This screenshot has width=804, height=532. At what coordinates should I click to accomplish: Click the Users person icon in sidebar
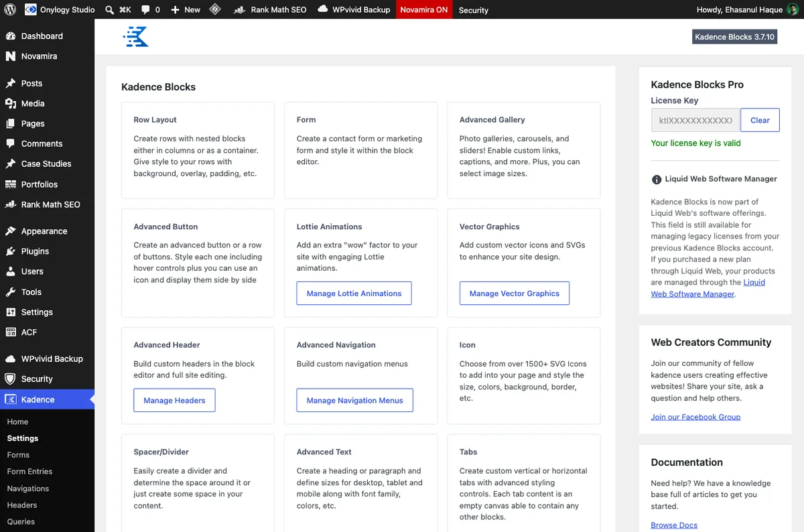[x=10, y=271]
